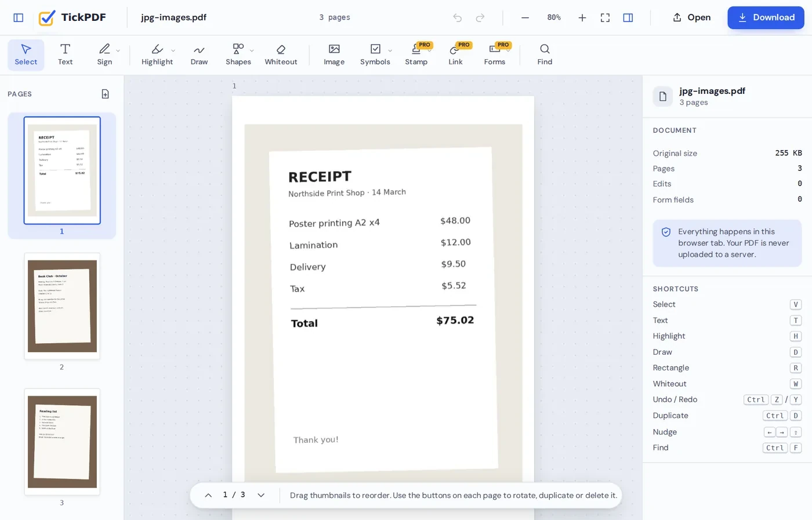The width and height of the screenshot is (812, 520).
Task: Expand the Sign tool dropdown arrow
Action: [118, 50]
